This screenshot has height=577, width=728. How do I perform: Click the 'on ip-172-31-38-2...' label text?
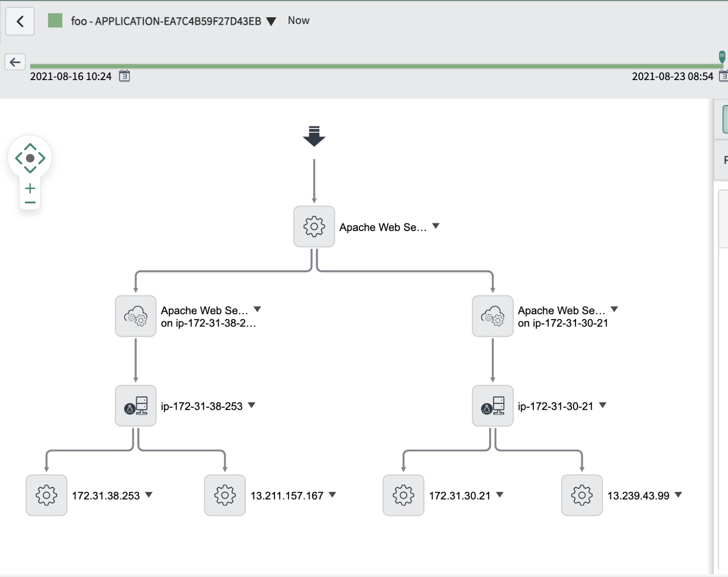tap(208, 323)
